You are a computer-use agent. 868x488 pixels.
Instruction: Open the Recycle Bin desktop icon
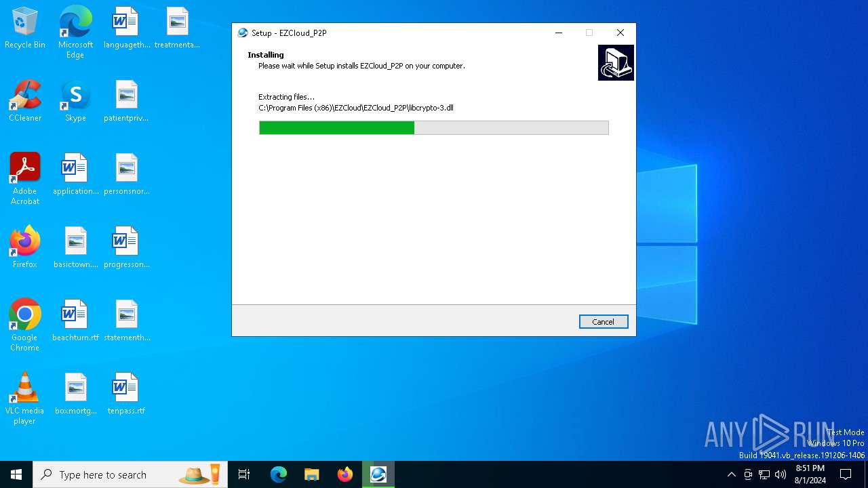point(25,28)
